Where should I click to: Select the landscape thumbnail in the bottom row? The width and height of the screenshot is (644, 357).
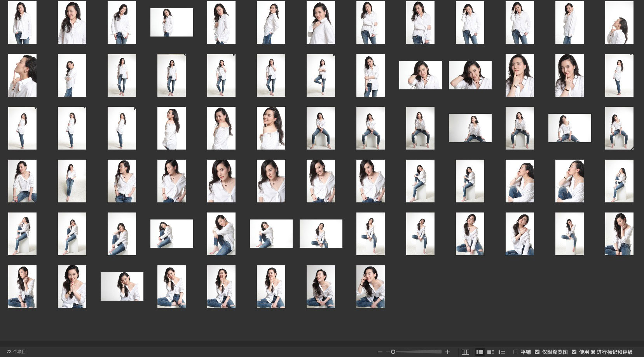pos(122,287)
